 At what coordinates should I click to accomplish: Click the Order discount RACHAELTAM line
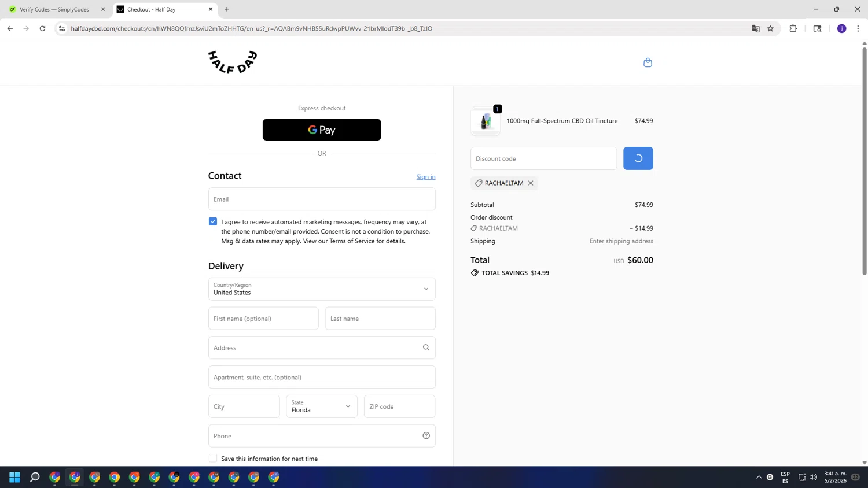point(561,228)
